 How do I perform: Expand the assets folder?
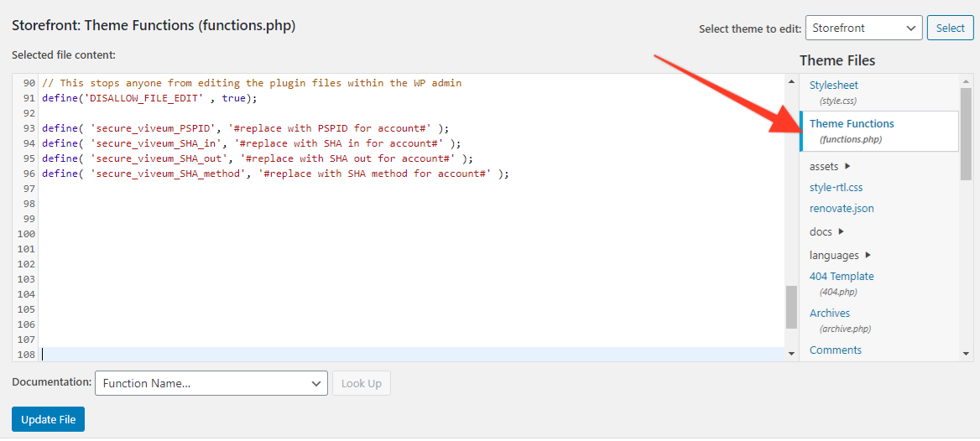point(830,166)
